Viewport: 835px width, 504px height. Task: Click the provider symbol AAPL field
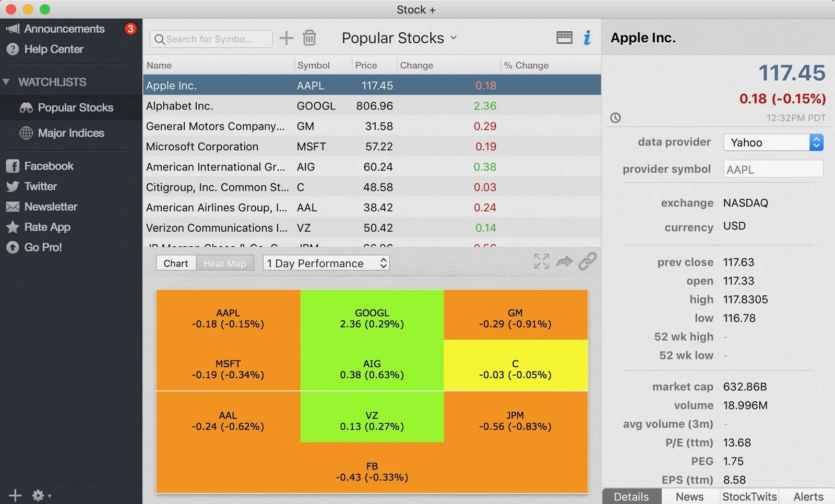pos(773,169)
